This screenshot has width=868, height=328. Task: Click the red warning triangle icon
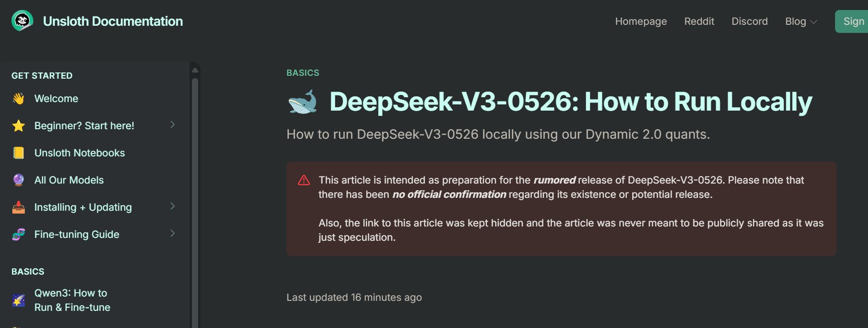[x=304, y=180]
